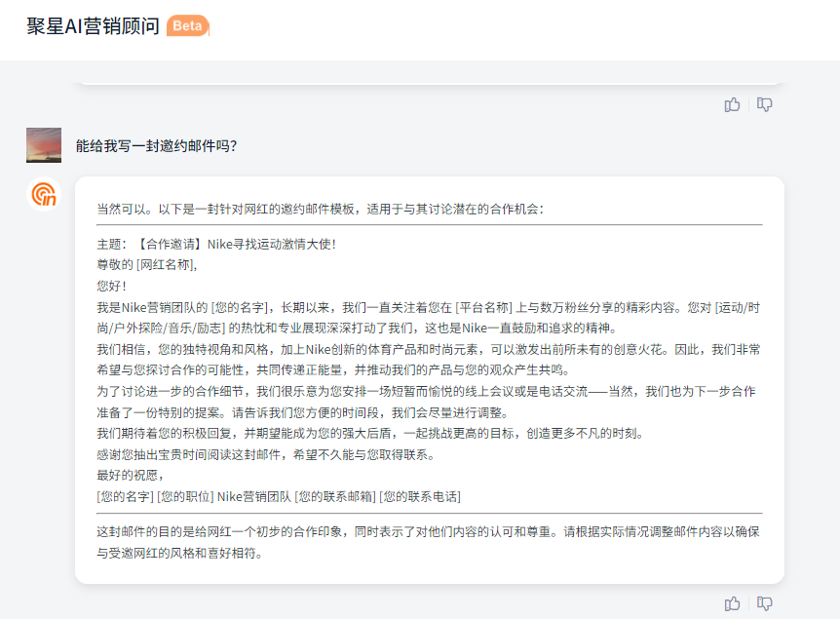This screenshot has height=619, width=840.
Task: Click the paragraph starting 为了讨论进一步的合作细节
Action: [x=427, y=402]
